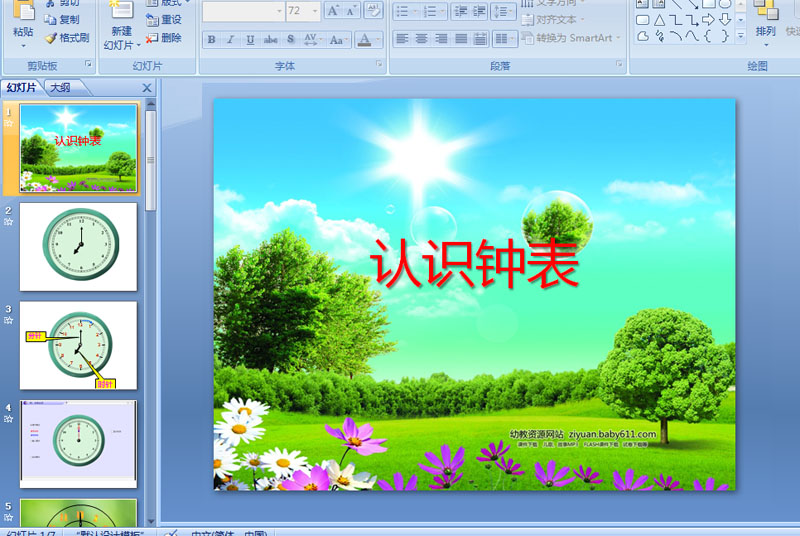800x536 pixels.
Task: Apply the font color (A) swatch
Action: tap(364, 39)
